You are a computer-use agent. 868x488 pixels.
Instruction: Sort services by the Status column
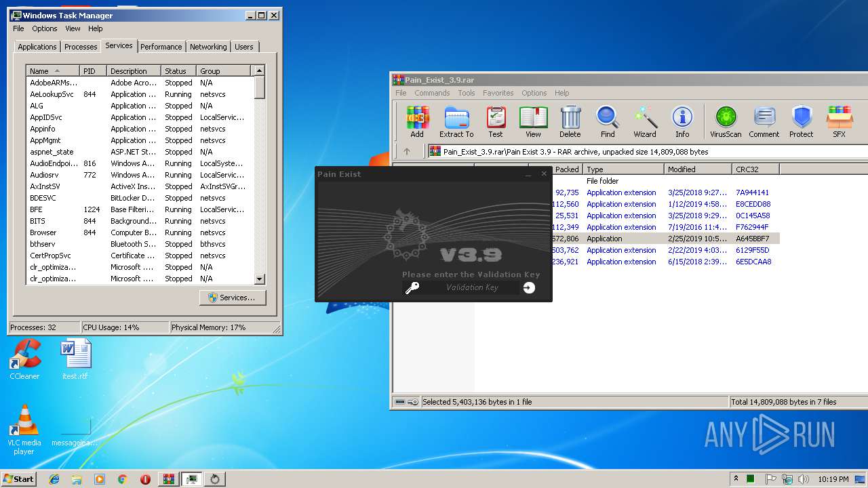point(179,71)
